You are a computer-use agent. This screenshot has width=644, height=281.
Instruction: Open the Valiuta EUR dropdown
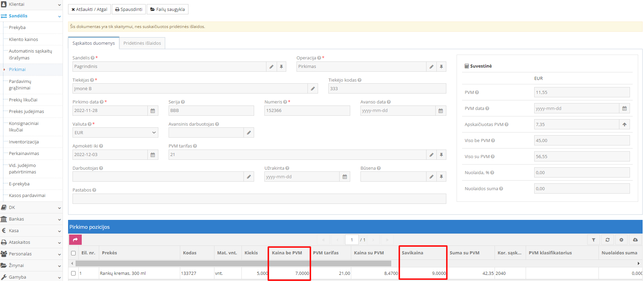(x=115, y=133)
